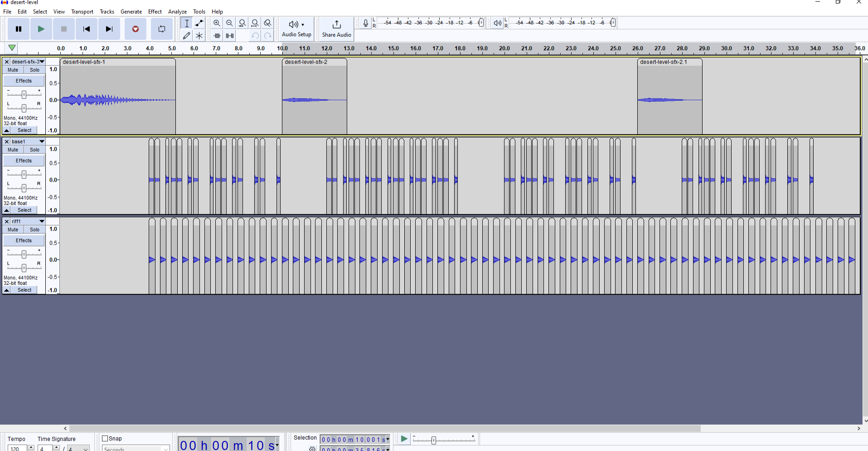Image resolution: width=868 pixels, height=451 pixels.
Task: Open the desert-sfx-3 track dropdown menu
Action: (x=42, y=62)
